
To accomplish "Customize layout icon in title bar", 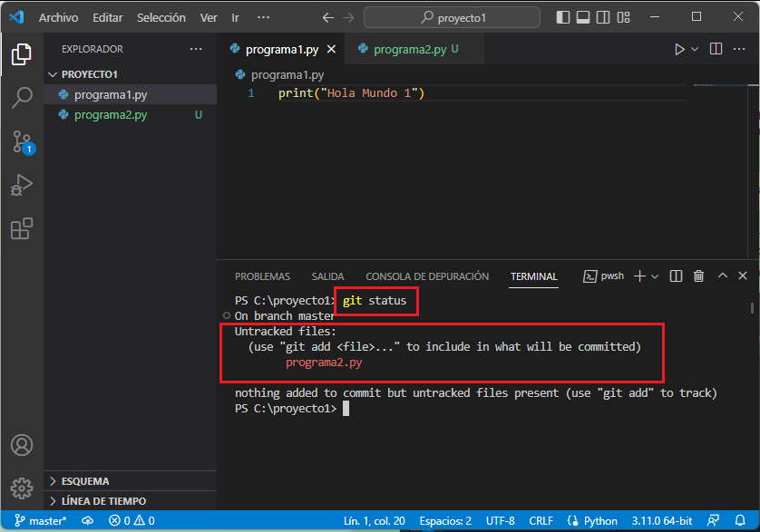I will coord(623,17).
